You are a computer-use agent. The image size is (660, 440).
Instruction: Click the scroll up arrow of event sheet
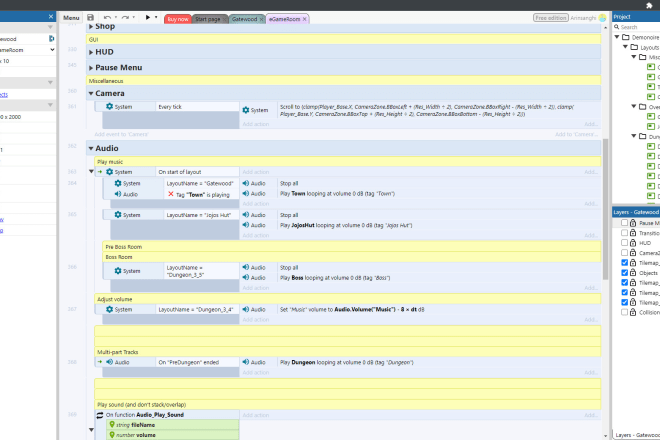coord(605,28)
